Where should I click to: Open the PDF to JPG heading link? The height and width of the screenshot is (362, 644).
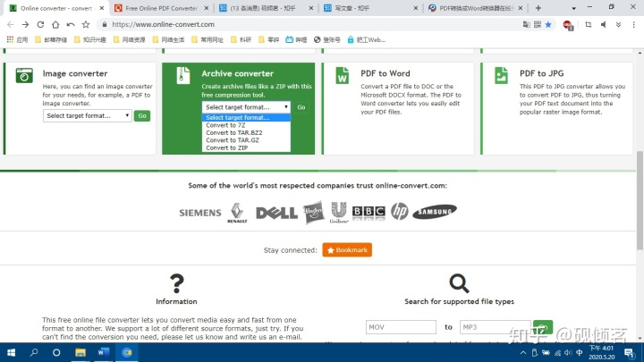coord(541,73)
